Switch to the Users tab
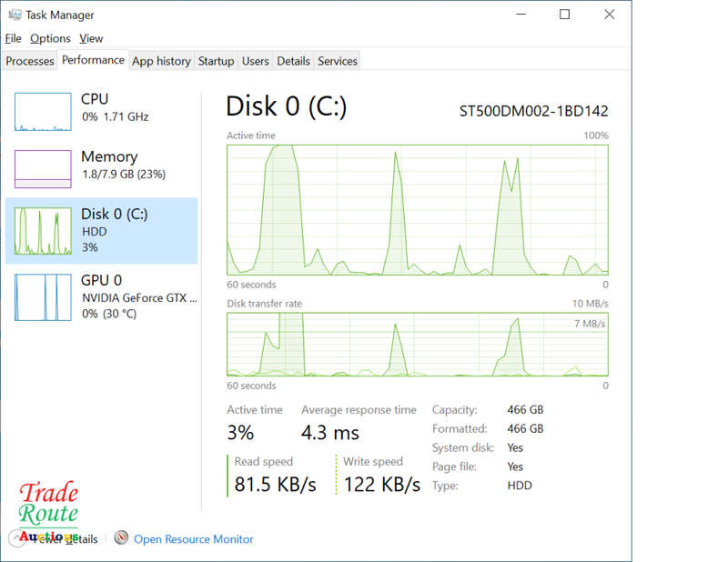This screenshot has height=562, width=728. [x=255, y=61]
